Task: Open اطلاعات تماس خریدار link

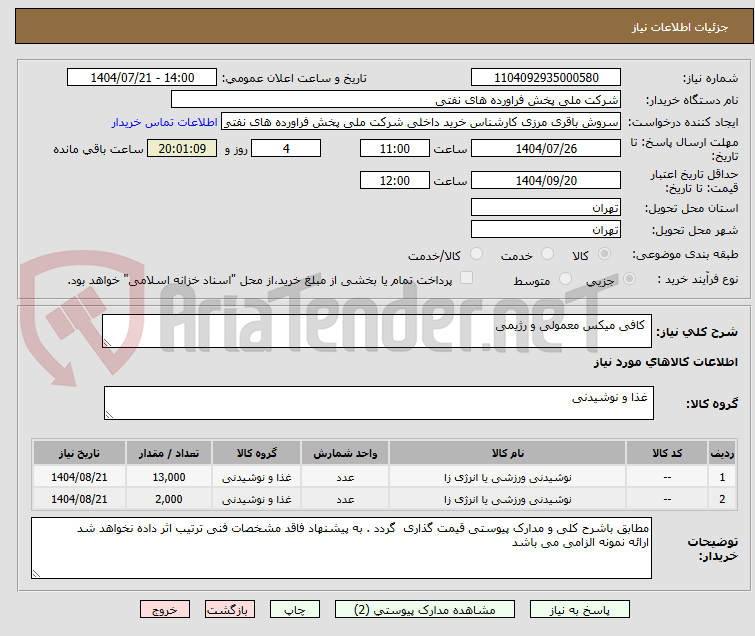Action: (164, 122)
